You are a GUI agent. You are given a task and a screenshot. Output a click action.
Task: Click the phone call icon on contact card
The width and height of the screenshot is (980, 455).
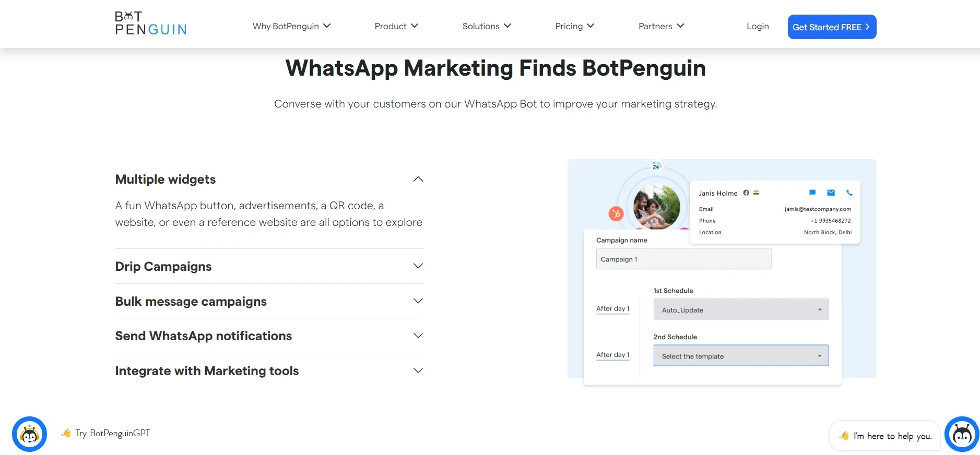(x=849, y=193)
